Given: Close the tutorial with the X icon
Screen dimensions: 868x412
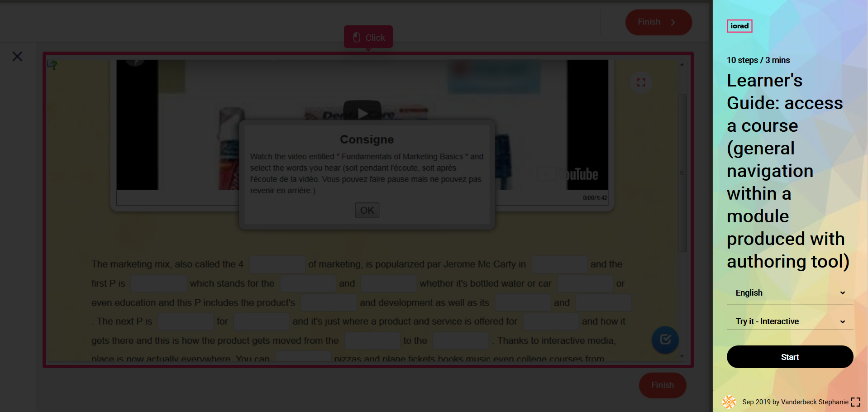Looking at the screenshot, I should coord(17,57).
